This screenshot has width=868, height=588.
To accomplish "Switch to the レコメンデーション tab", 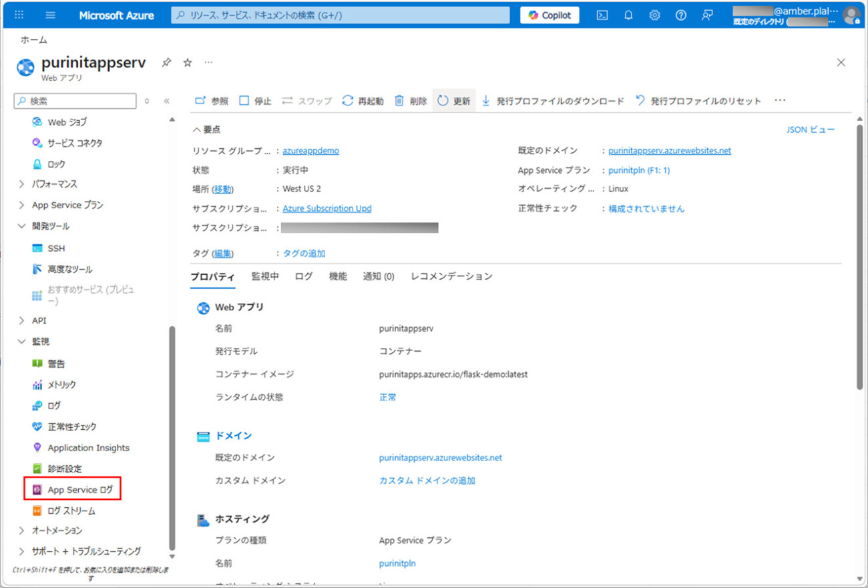I will point(451,276).
